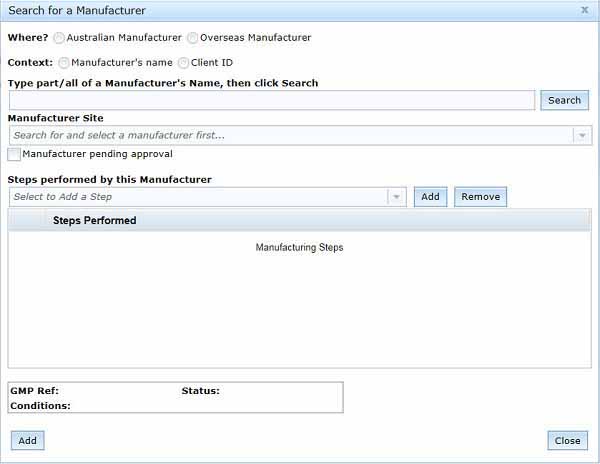This screenshot has width=600, height=464.
Task: Click the manufacturer name text field
Action: point(271,100)
